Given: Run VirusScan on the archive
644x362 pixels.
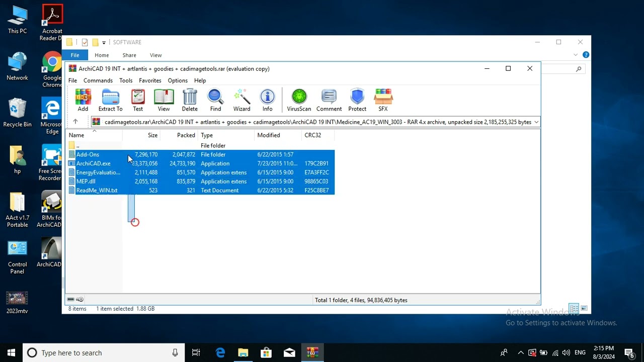Looking at the screenshot, I should coord(299,100).
